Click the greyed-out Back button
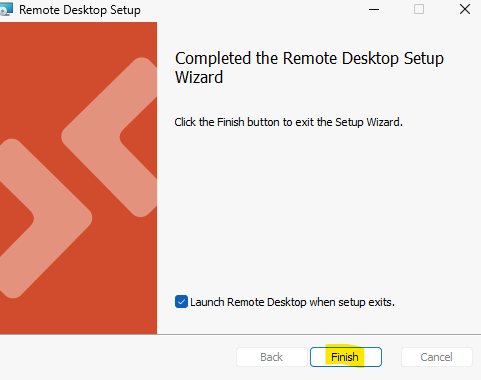The height and width of the screenshot is (380, 481). [x=272, y=357]
